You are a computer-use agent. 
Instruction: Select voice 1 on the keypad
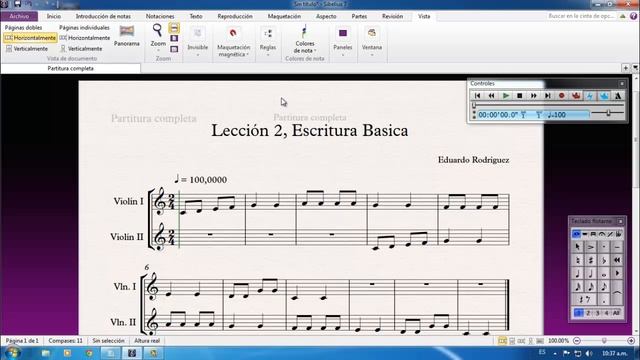[x=578, y=313]
